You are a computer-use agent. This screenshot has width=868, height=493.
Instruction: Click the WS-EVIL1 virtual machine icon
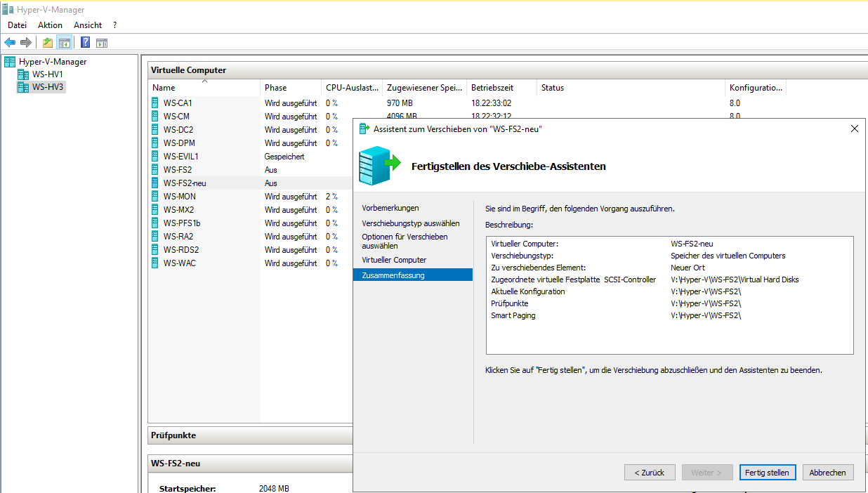click(x=155, y=157)
